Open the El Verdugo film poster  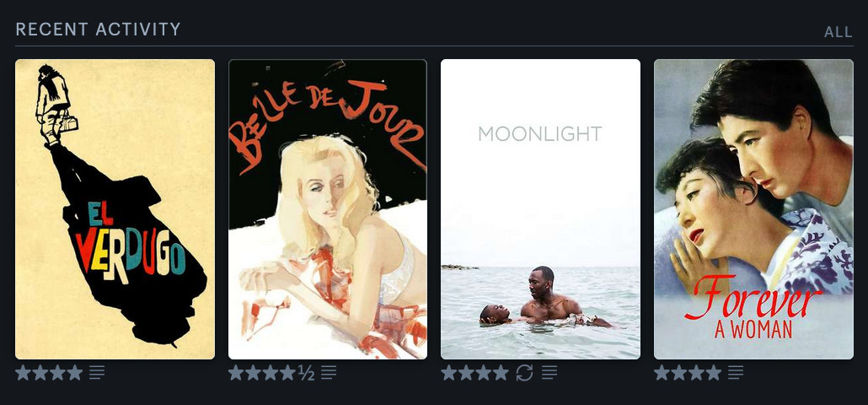[115, 209]
